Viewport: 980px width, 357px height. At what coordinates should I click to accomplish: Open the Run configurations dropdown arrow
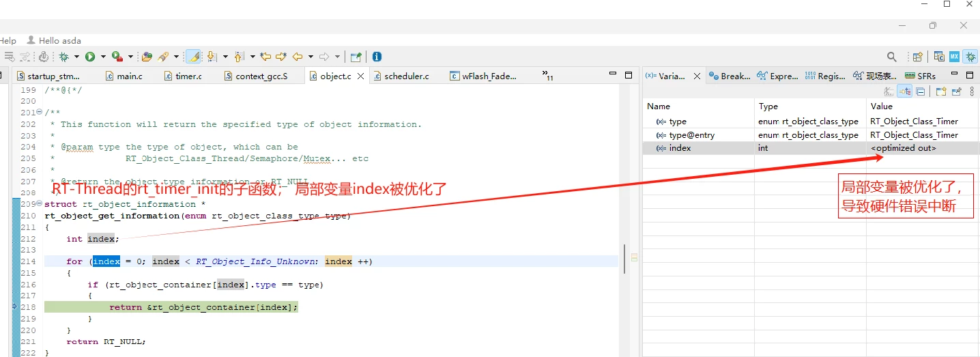pyautogui.click(x=103, y=57)
